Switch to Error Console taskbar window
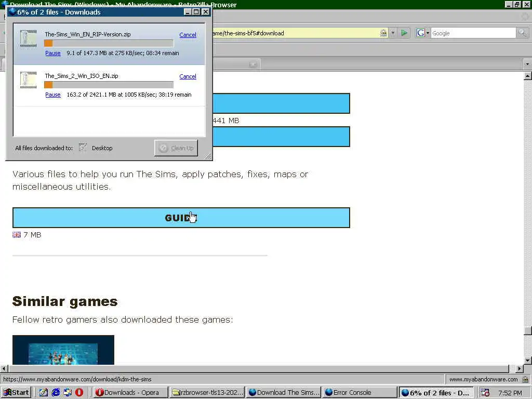Screen dimensions: 532x399 (360, 393)
